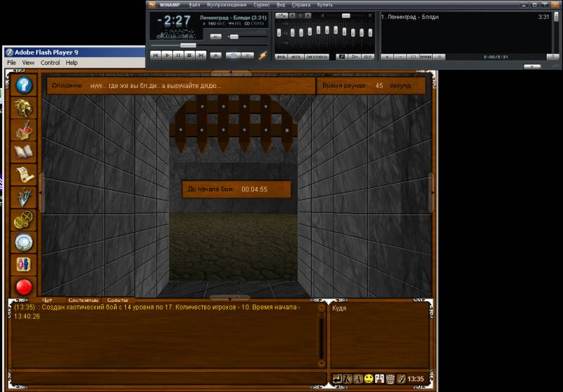Open the crown and sword sidebar icon
563x392 pixels.
tap(24, 130)
